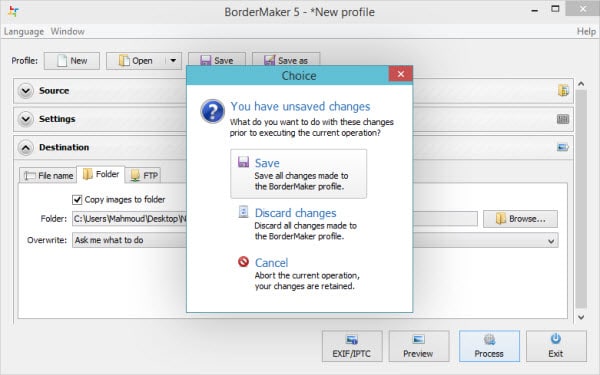Close the Choice dialog
Viewport: 600px width, 375px height.
coord(401,74)
